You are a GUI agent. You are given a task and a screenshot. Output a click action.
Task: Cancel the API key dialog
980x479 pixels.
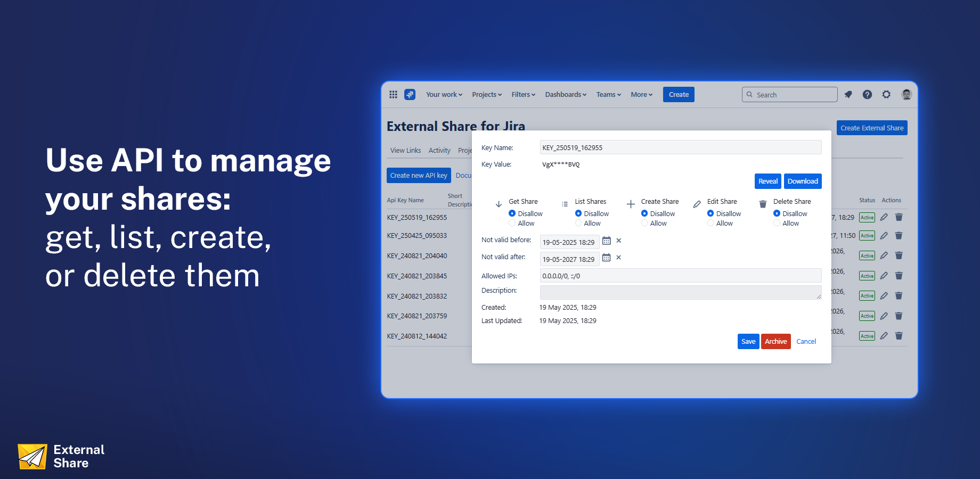[806, 342]
